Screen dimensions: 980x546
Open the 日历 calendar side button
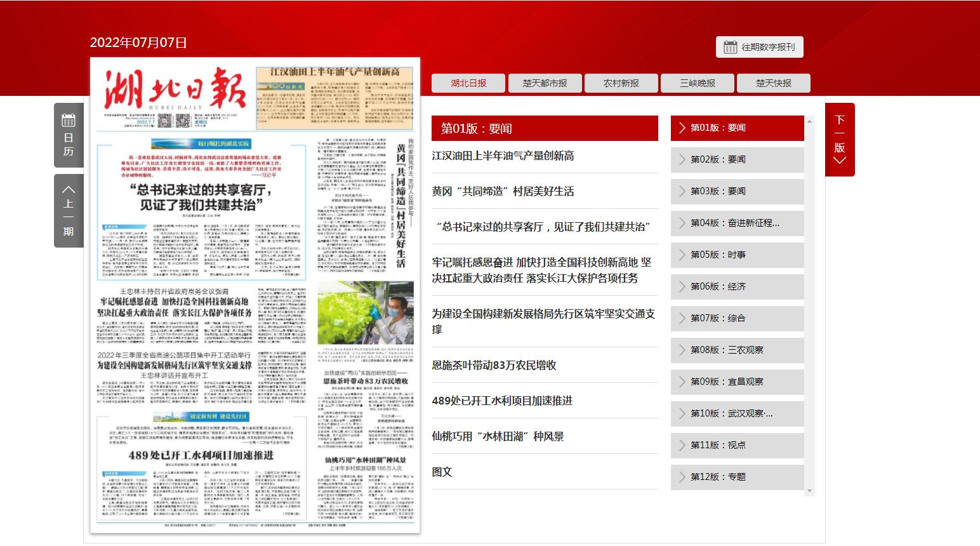pos(69,135)
